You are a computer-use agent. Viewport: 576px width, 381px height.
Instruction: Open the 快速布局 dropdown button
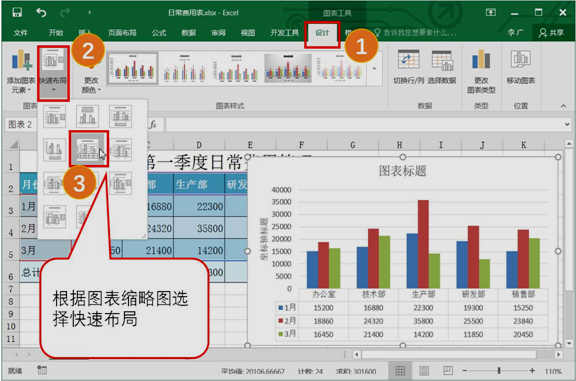53,73
